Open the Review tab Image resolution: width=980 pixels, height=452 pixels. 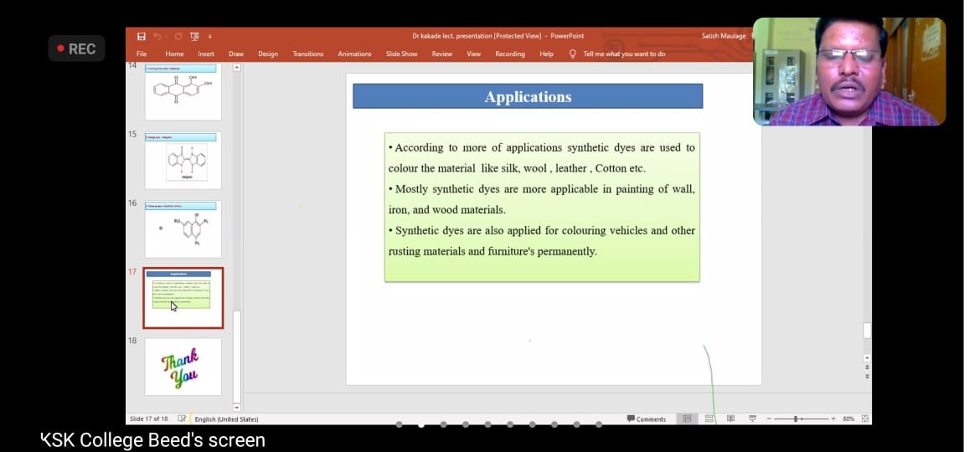click(442, 54)
